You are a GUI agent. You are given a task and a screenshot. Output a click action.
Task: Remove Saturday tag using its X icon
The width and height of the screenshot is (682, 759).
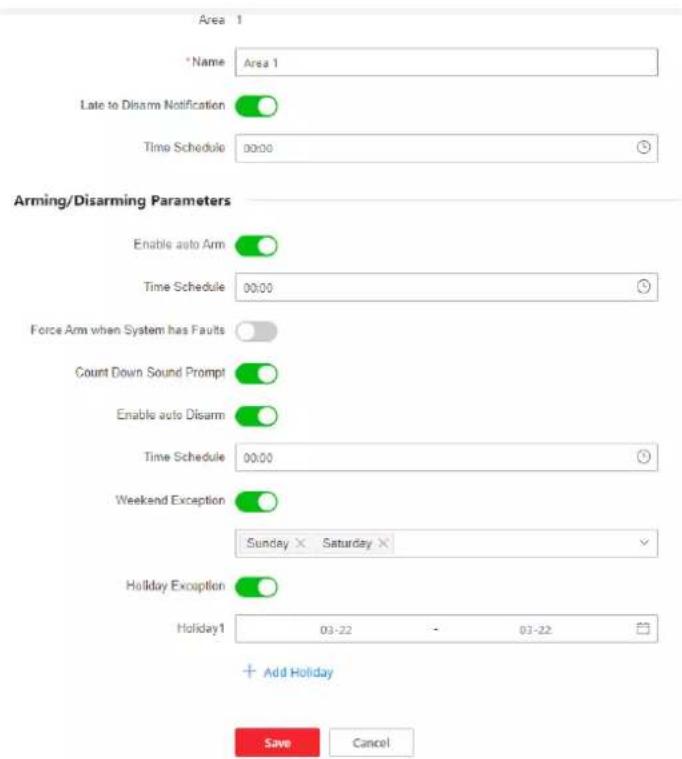click(x=383, y=543)
